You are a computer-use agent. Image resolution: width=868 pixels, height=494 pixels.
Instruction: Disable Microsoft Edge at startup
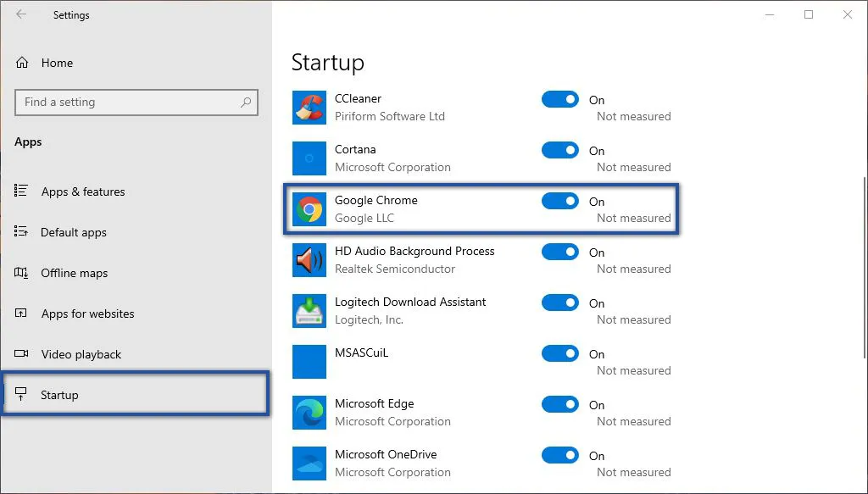click(559, 404)
